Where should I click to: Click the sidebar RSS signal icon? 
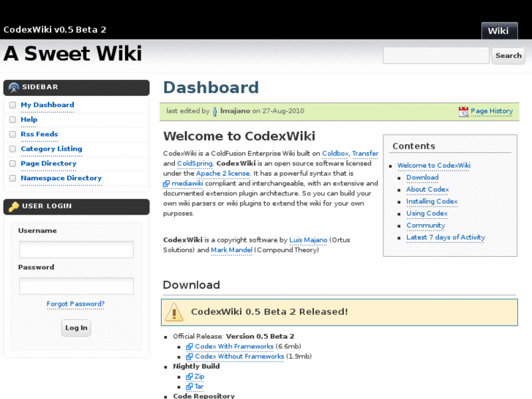(13, 87)
